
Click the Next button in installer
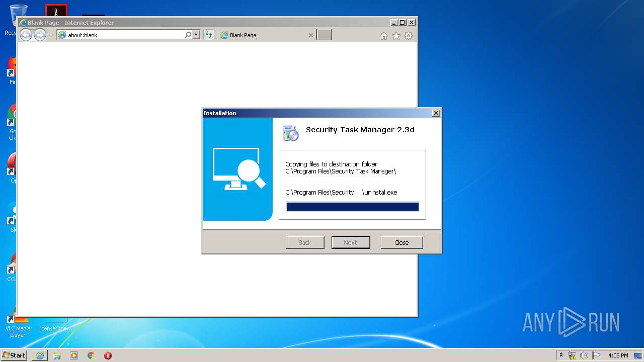click(x=351, y=242)
